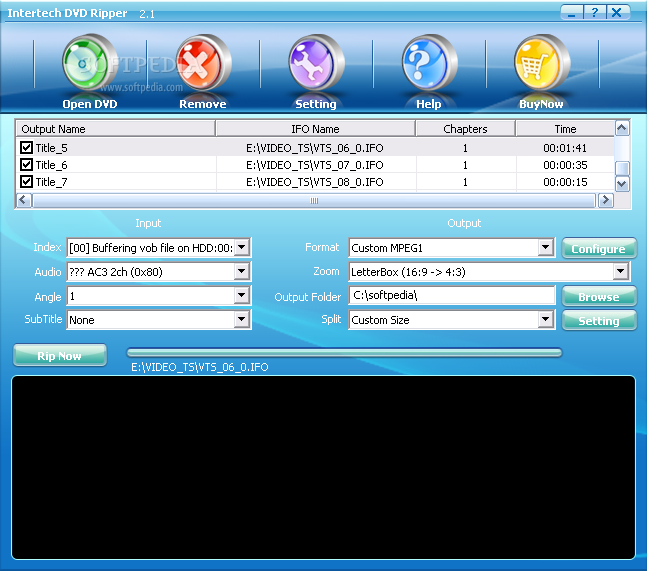Open the SubTitle dropdown
The image size is (647, 571).
click(x=242, y=319)
